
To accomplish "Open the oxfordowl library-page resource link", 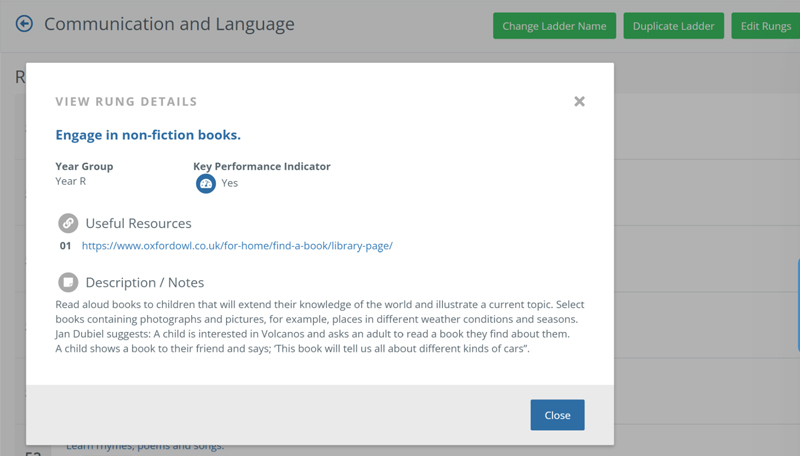I will click(x=237, y=246).
